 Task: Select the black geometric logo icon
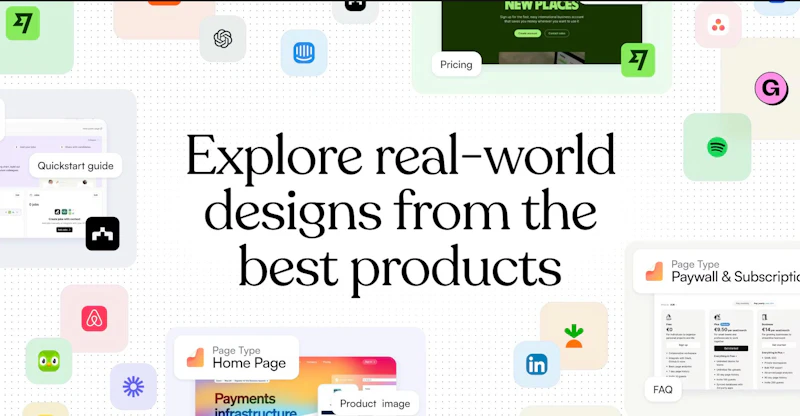[103, 234]
